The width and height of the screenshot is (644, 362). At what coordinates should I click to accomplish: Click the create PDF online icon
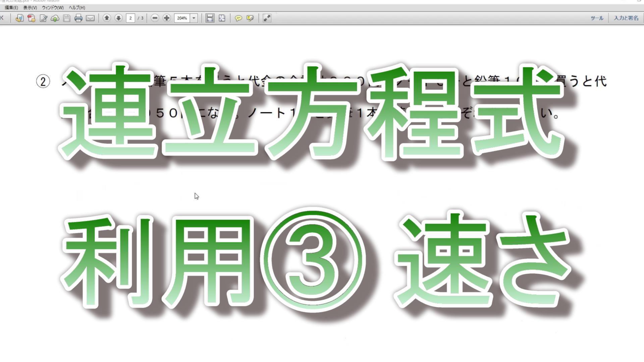click(32, 18)
